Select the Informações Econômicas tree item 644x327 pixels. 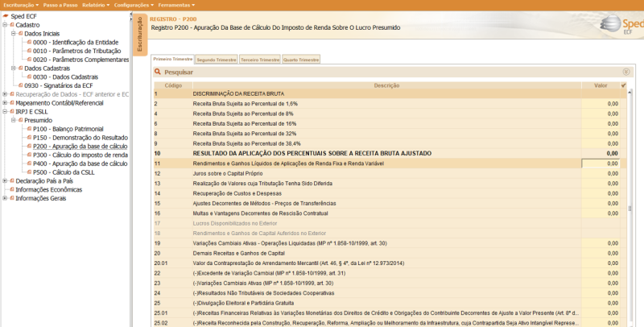tap(49, 189)
